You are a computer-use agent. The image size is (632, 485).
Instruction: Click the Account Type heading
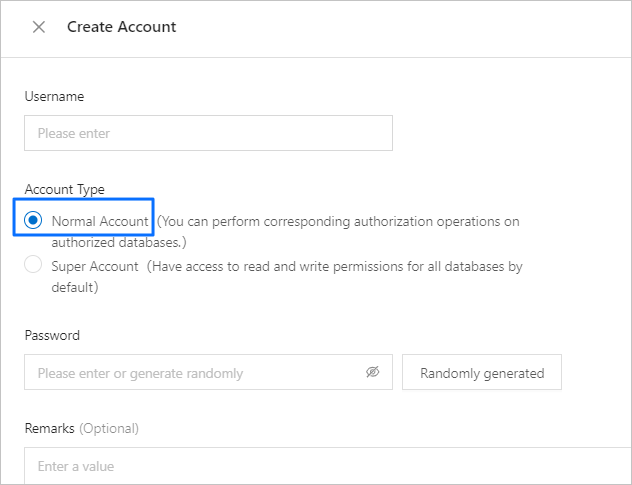pos(64,189)
